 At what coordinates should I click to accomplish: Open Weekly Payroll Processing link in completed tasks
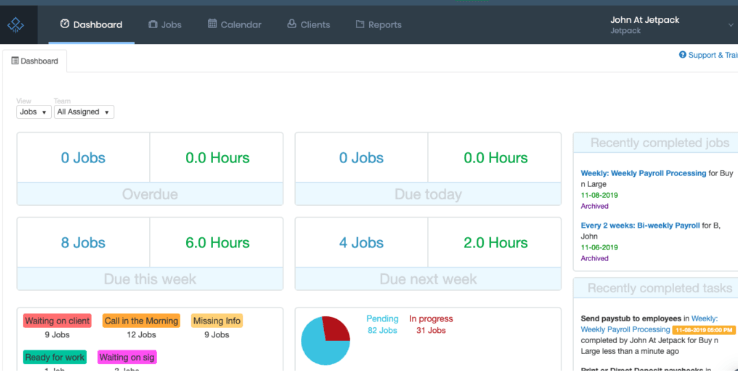point(625,329)
